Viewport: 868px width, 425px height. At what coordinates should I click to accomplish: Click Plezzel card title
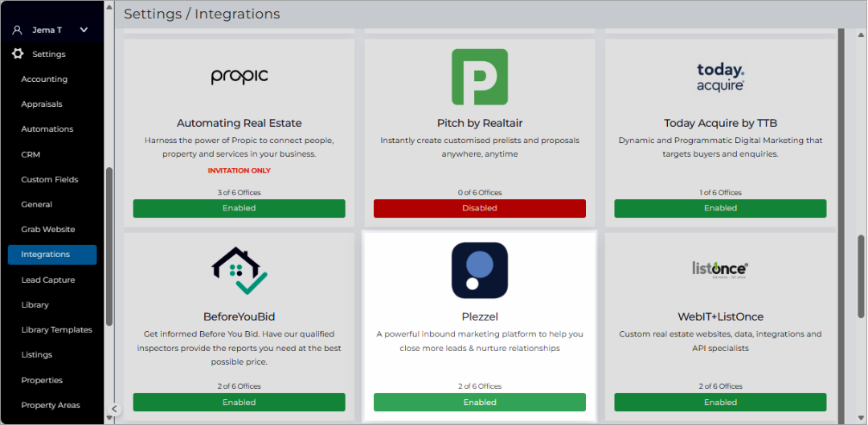pyautogui.click(x=479, y=317)
